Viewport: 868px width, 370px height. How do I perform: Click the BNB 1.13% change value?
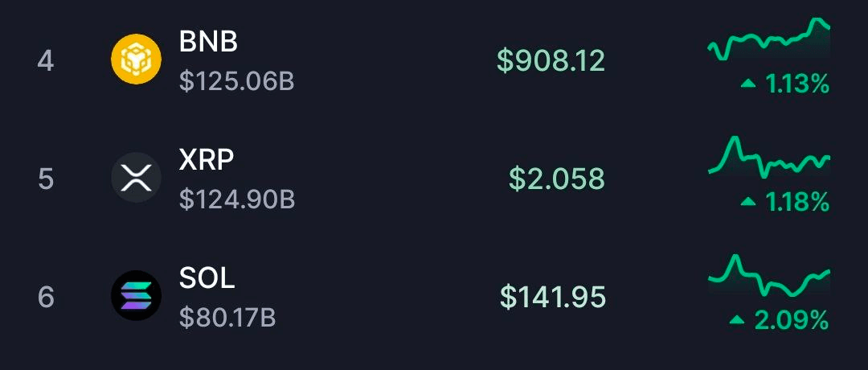[x=797, y=83]
